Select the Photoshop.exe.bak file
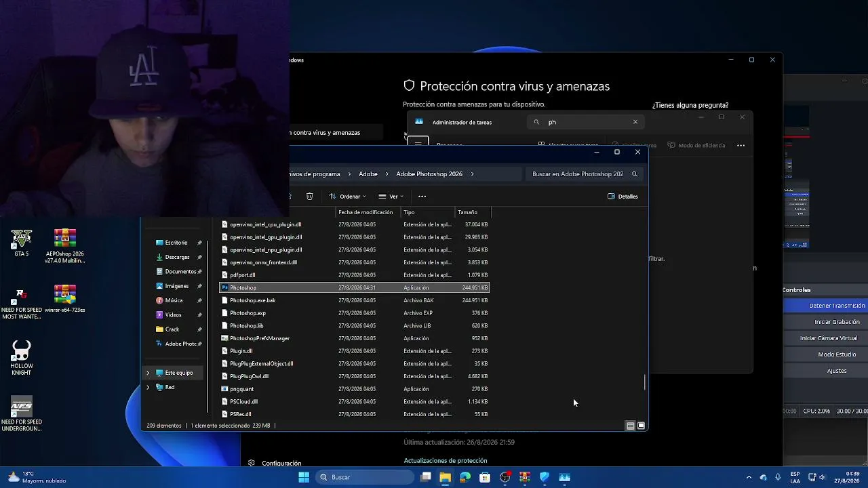Image resolution: width=868 pixels, height=488 pixels. 355,300
